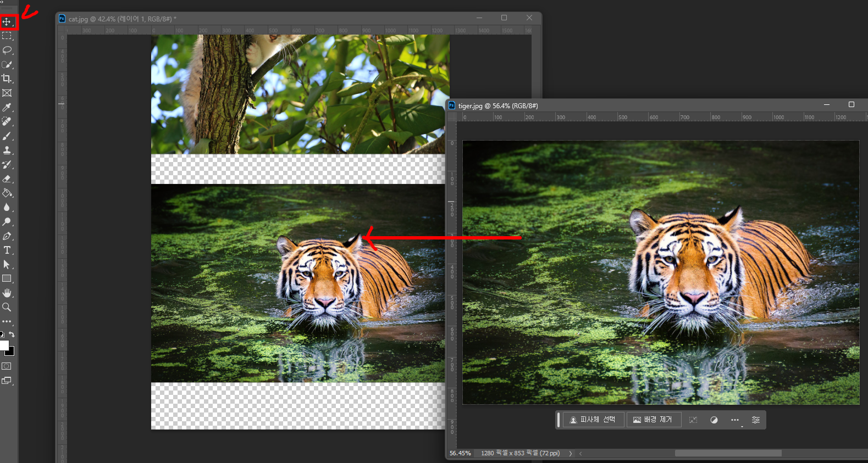Image resolution: width=868 pixels, height=463 pixels.
Task: Minimize the cat.jpg window
Action: pyautogui.click(x=479, y=18)
